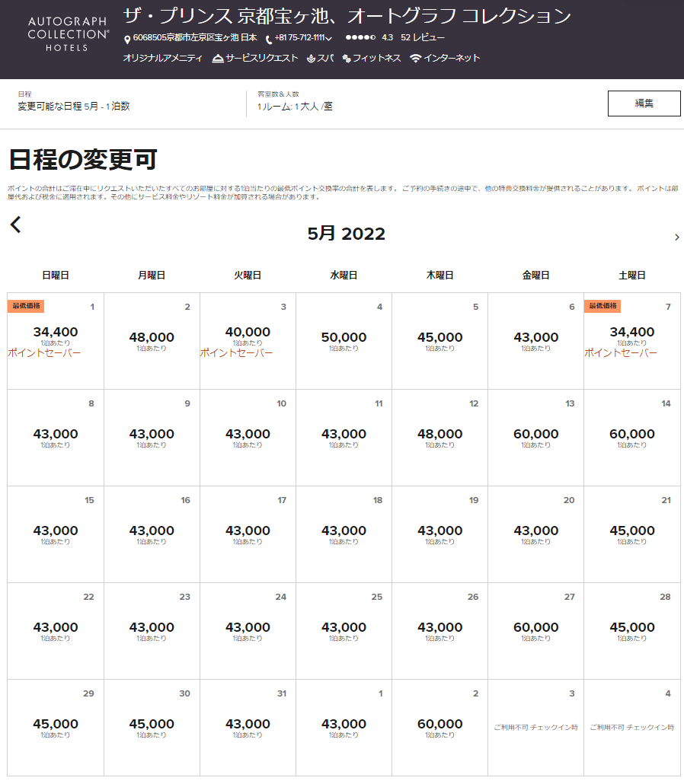Select May 1 with 34,400 points

tap(56, 340)
